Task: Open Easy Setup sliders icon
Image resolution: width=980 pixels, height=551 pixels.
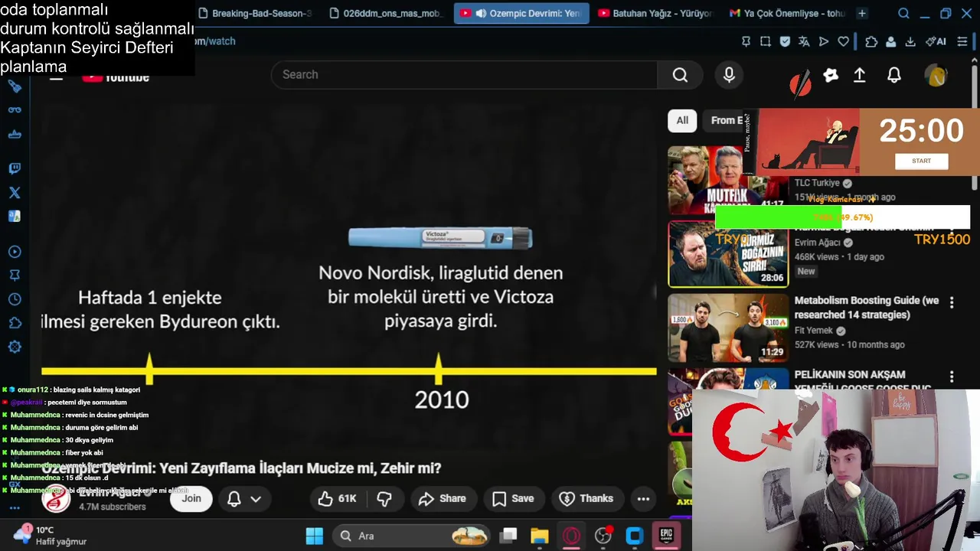Action: (962, 41)
